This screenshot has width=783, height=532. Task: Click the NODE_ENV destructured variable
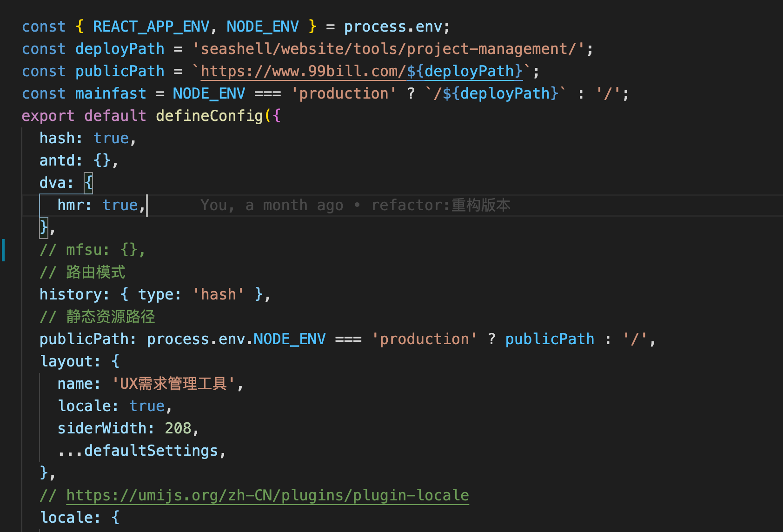tap(263, 26)
